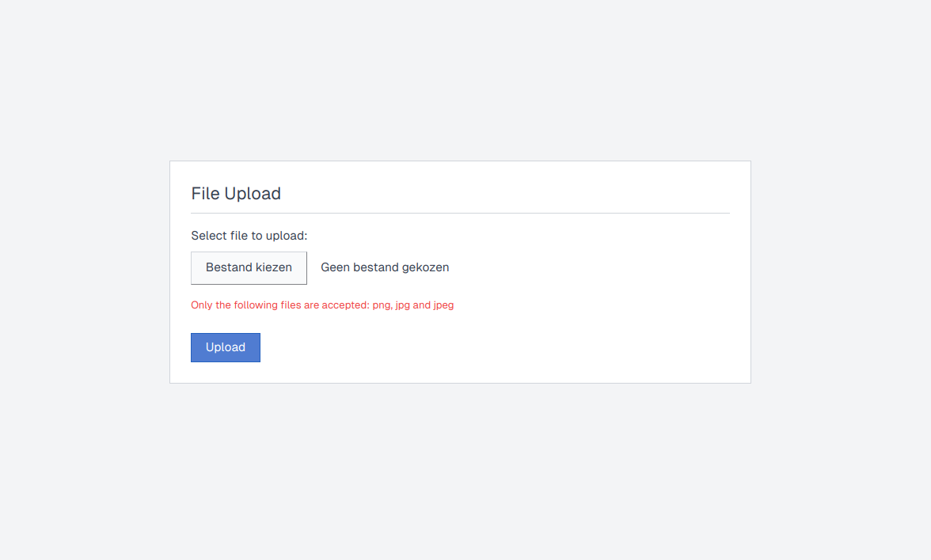Click the Geen bestand gekozen text
Viewport: 931px width, 560px height.
(x=385, y=268)
